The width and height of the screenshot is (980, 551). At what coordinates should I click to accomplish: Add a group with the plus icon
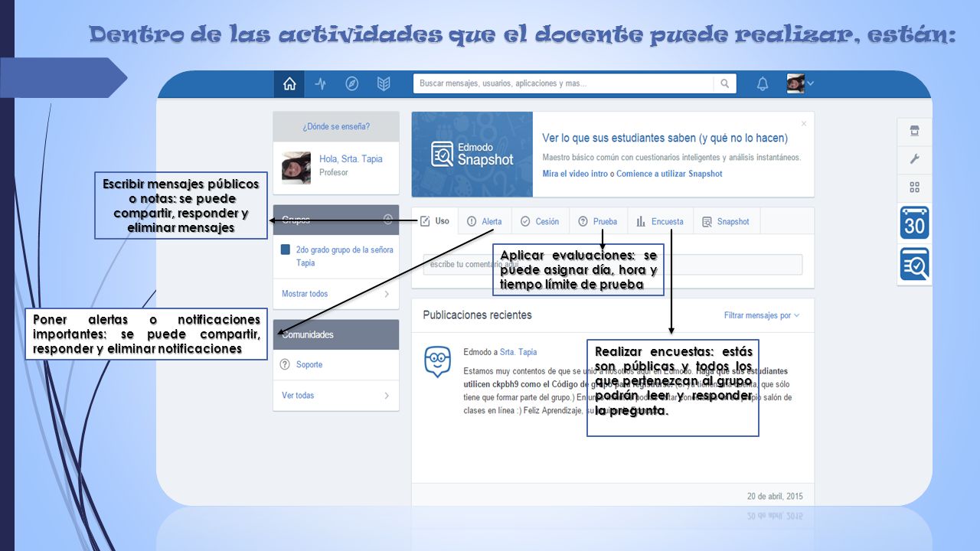click(387, 220)
